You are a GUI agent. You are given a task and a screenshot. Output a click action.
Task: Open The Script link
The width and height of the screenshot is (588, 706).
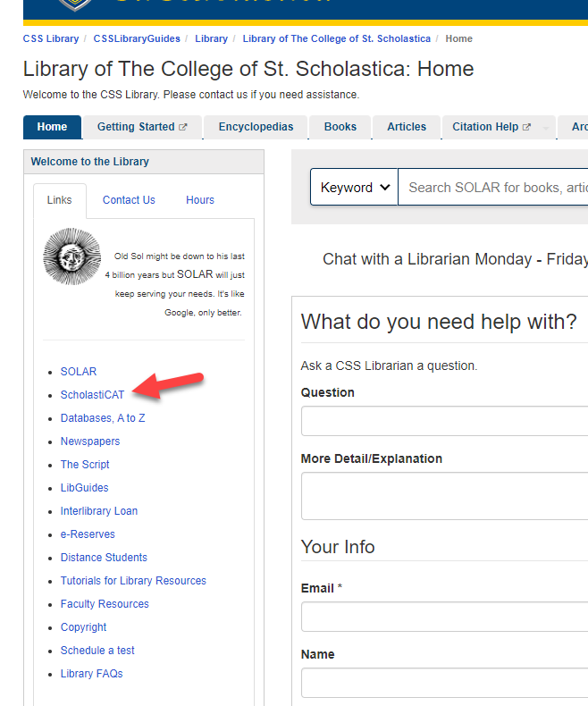tap(85, 465)
